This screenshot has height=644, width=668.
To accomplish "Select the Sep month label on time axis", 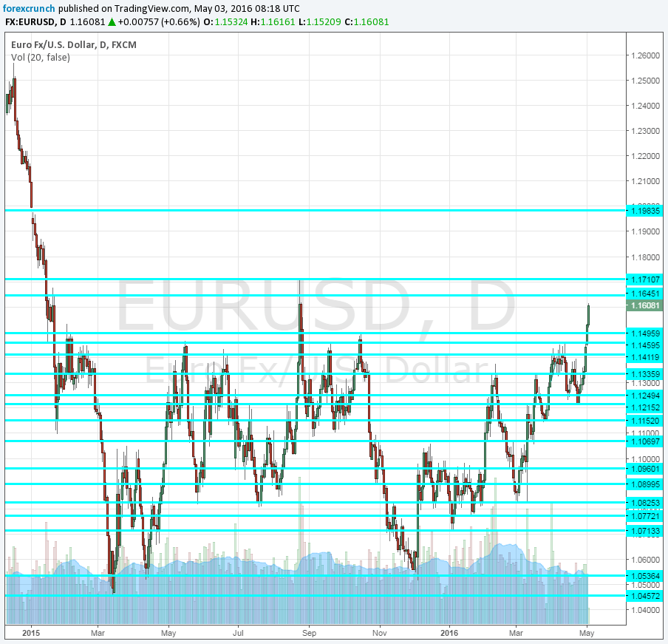I will click(310, 634).
